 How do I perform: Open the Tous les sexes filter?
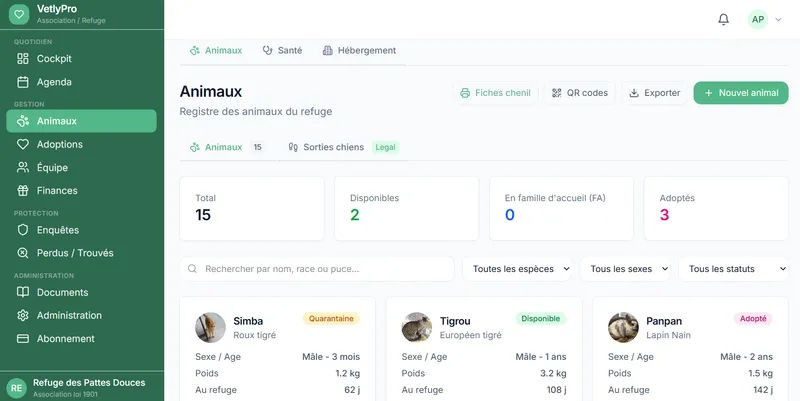[628, 269]
